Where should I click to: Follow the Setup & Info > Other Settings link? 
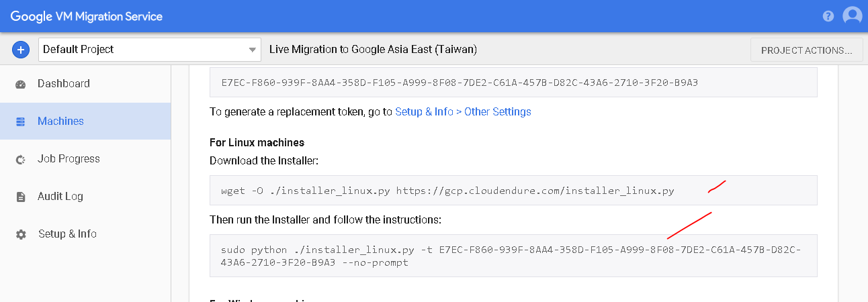pyautogui.click(x=463, y=112)
